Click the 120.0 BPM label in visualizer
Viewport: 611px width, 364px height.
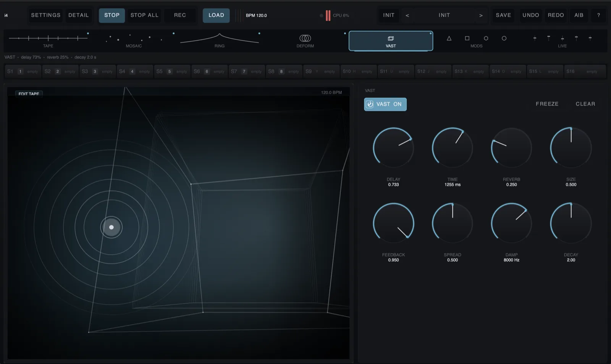pos(331,92)
